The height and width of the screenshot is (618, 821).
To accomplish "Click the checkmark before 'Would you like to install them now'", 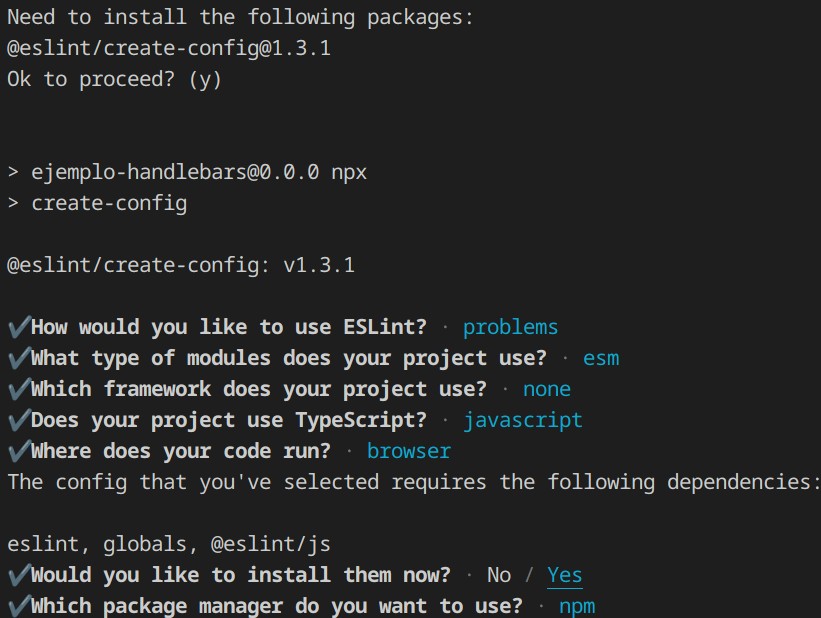I will (18, 575).
